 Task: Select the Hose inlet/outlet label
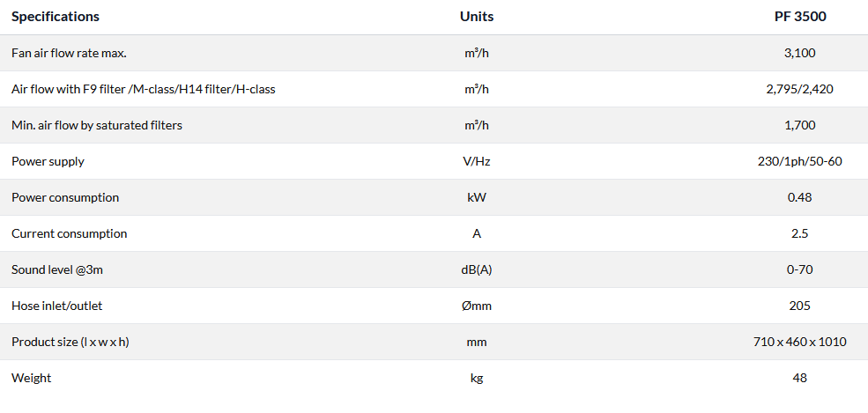pyautogui.click(x=58, y=306)
